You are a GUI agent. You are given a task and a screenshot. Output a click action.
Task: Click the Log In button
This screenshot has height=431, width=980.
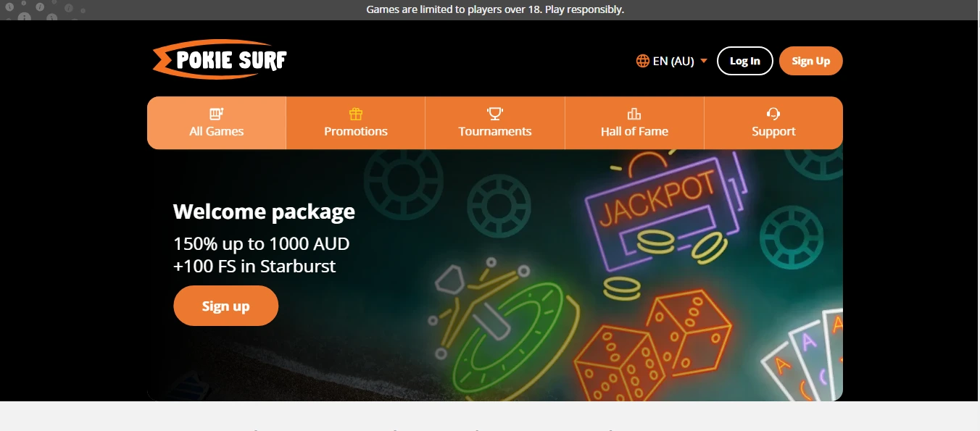[745, 61]
